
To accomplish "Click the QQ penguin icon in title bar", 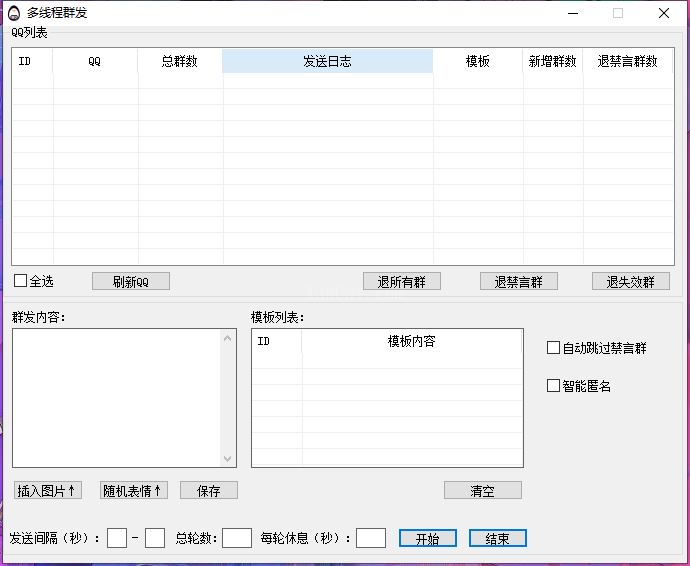I will (x=14, y=13).
